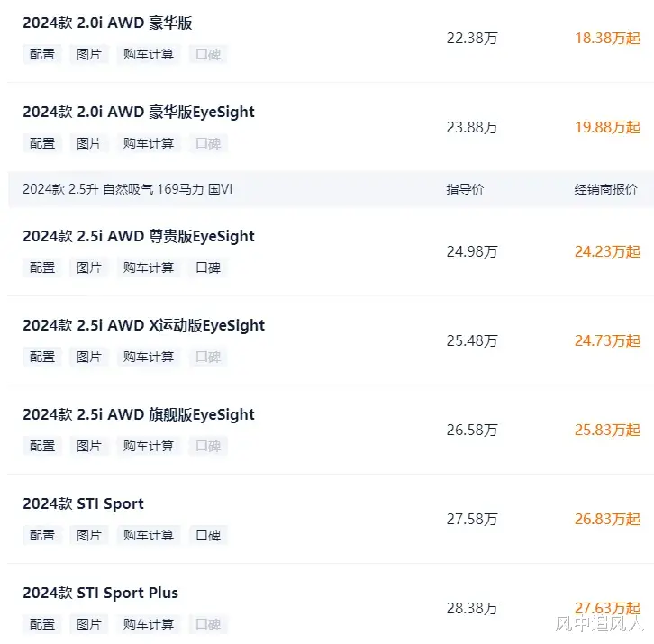The image size is (654, 644).
Task: Open 口碑 for 2.5i AWD 尊贵版EyeSight
Action: click(208, 268)
